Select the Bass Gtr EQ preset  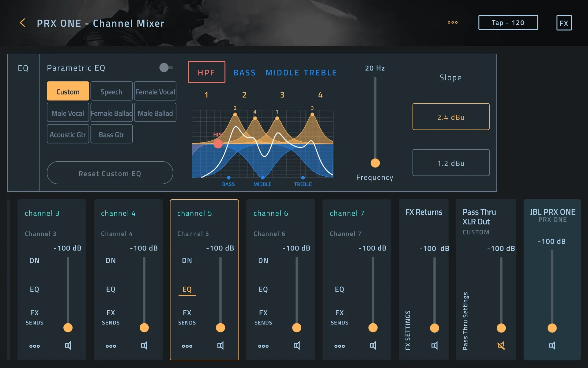click(111, 134)
